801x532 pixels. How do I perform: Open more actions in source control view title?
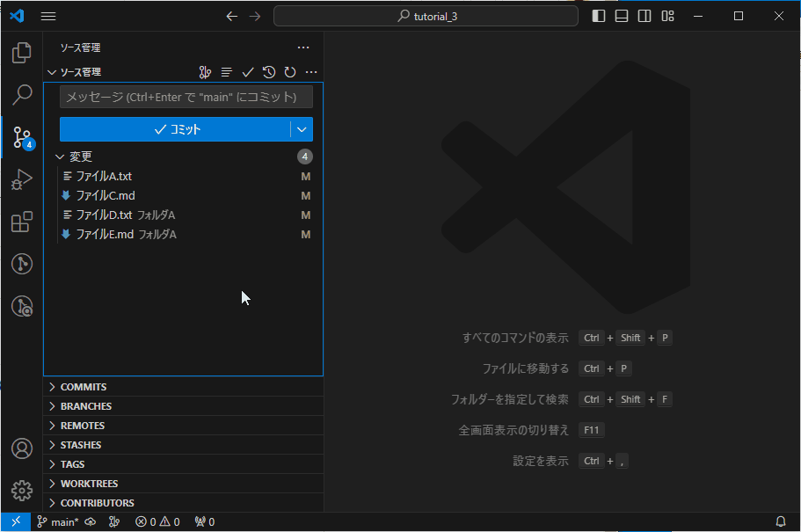click(303, 47)
